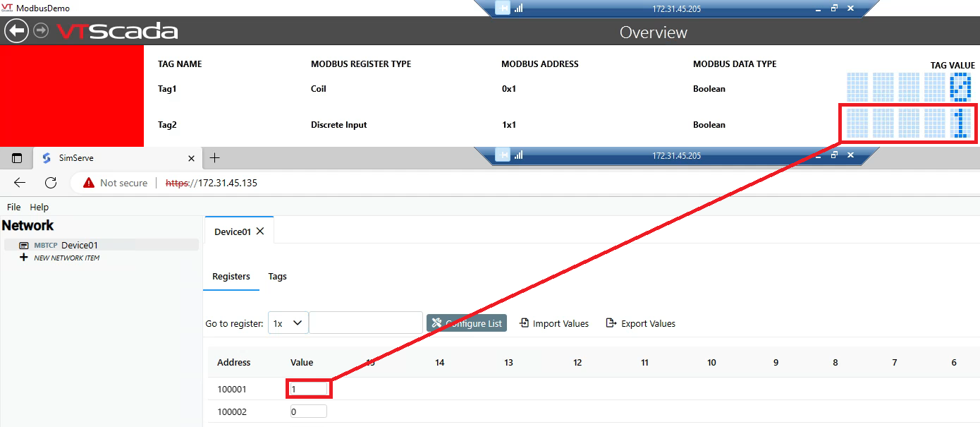
Task: Open the Help menu
Action: (39, 207)
